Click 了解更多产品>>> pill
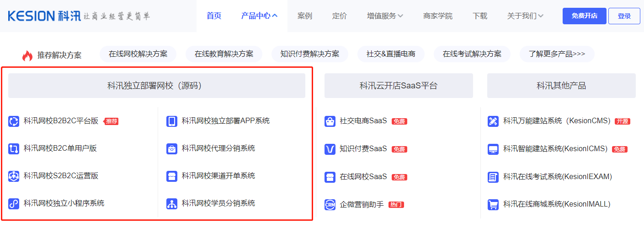This screenshot has height=240, width=644. (x=557, y=54)
